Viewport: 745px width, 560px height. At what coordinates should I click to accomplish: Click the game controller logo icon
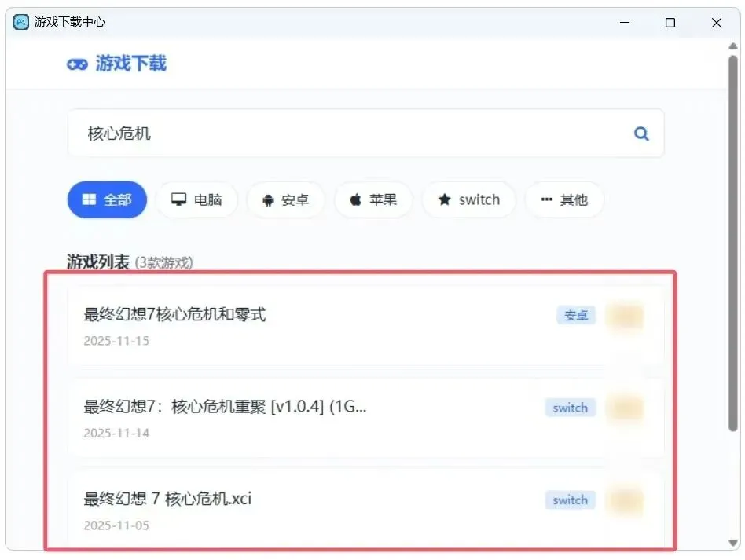coord(77,64)
